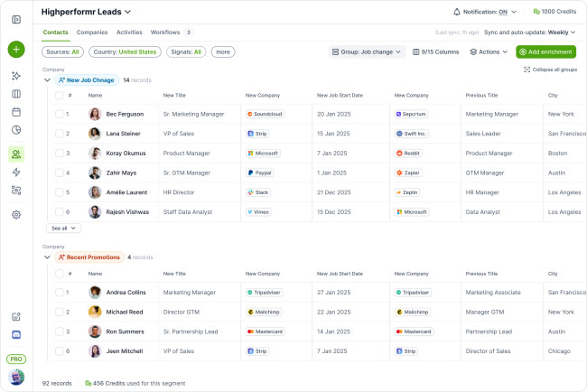Select the checkbox beside Andrea Collins
This screenshot has height=392, width=587.
tap(58, 293)
